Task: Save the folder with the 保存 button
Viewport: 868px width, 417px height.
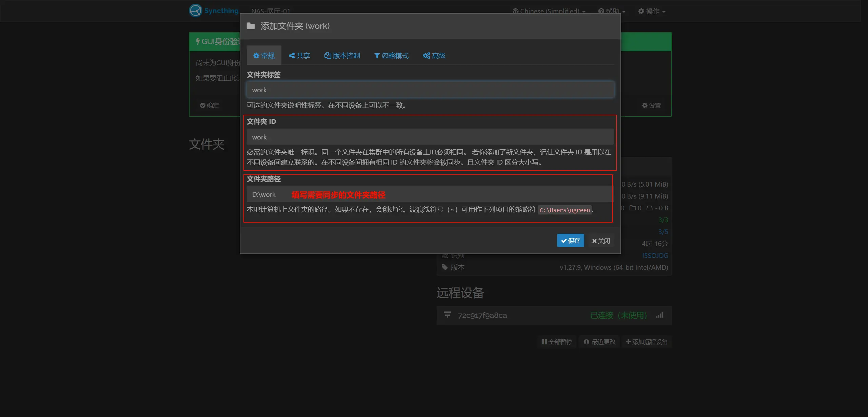Action: pos(570,241)
